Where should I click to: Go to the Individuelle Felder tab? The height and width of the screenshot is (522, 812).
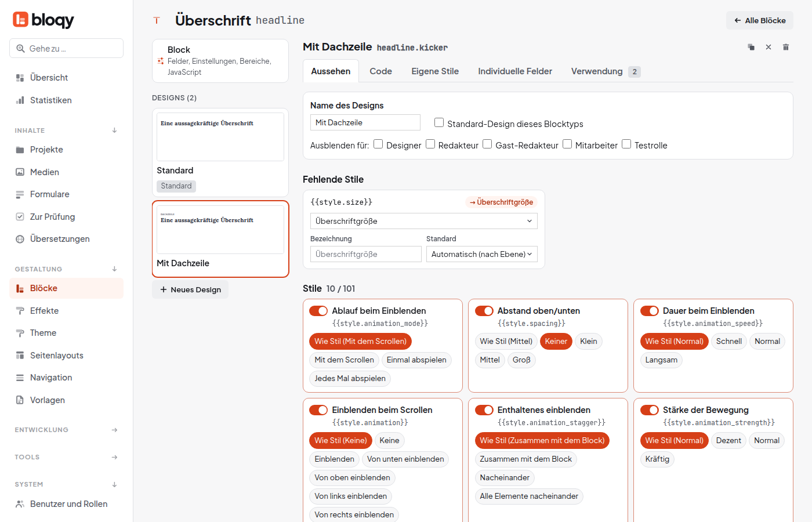click(515, 71)
